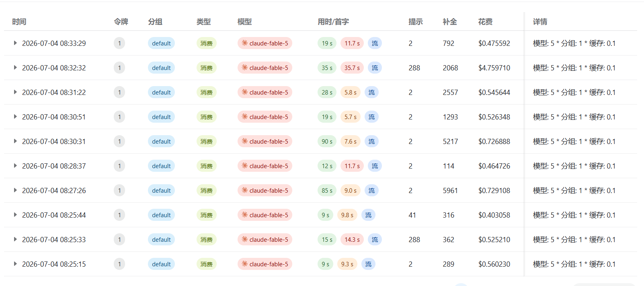
Task: Expand the 08:32:32 log row
Action: click(x=15, y=68)
